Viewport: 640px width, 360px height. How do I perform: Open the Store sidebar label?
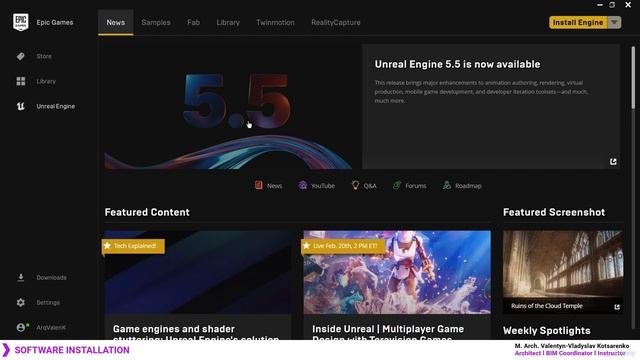44,56
